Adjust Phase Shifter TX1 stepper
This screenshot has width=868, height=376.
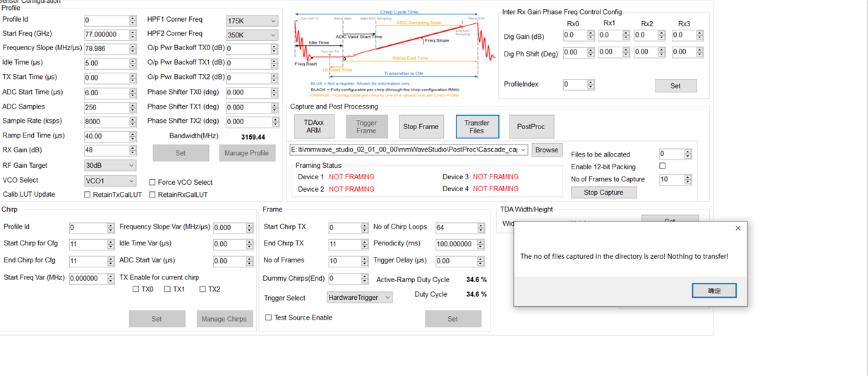pyautogui.click(x=275, y=107)
